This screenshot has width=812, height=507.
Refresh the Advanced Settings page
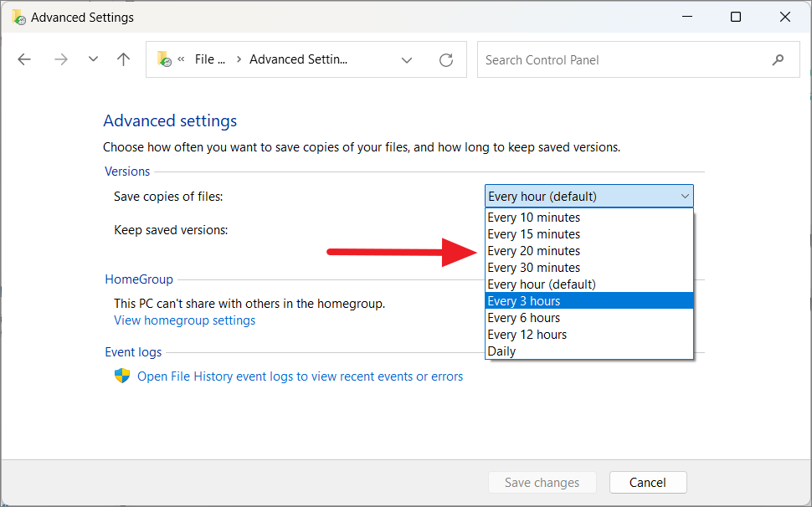click(445, 59)
